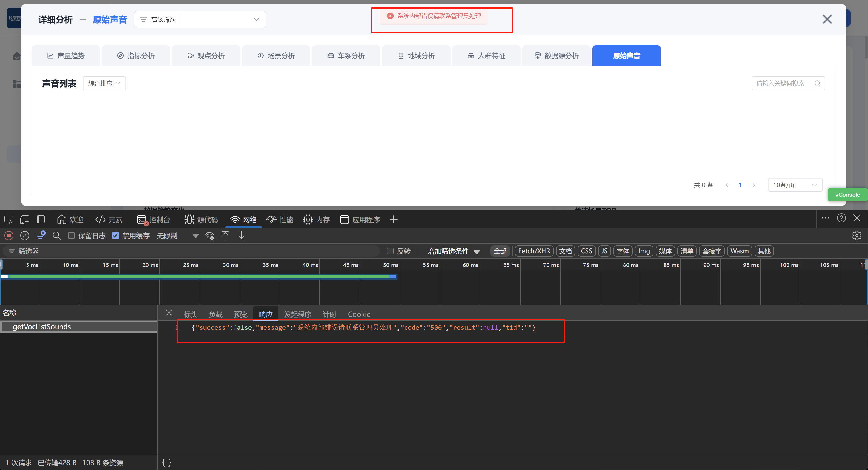This screenshot has width=868, height=470.
Task: Toggle device emulation icon
Action: click(25, 220)
